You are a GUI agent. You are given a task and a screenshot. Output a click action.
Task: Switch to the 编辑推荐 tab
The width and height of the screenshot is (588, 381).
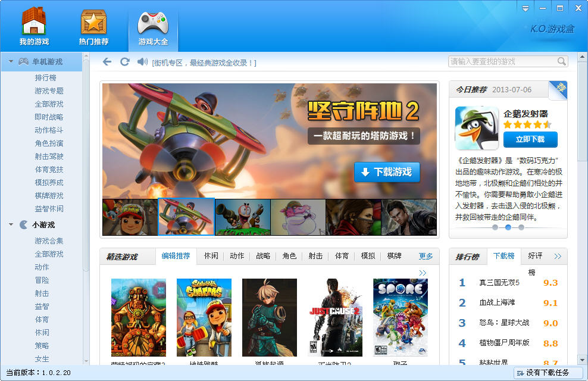pos(177,256)
